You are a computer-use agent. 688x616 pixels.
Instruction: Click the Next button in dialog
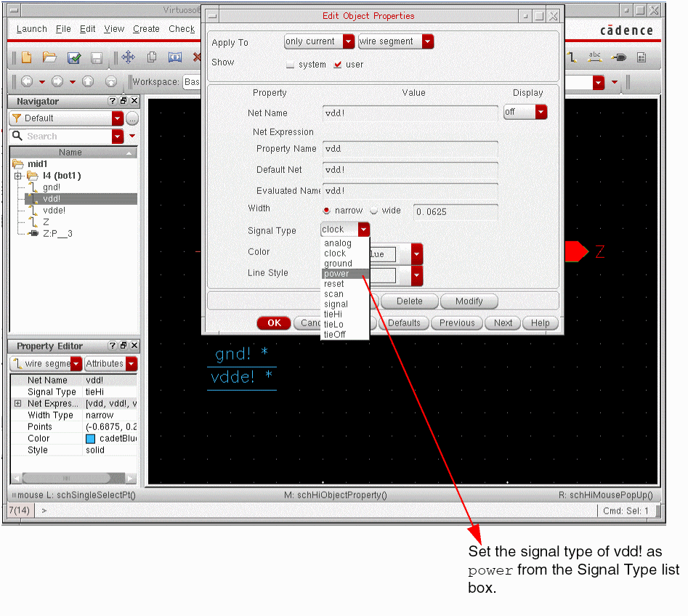coord(503,323)
